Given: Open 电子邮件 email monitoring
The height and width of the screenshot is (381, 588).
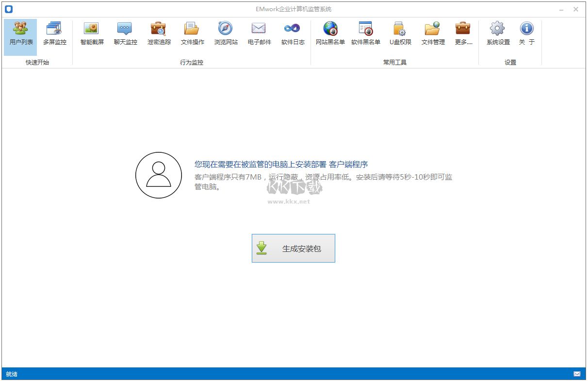Looking at the screenshot, I should tap(259, 34).
